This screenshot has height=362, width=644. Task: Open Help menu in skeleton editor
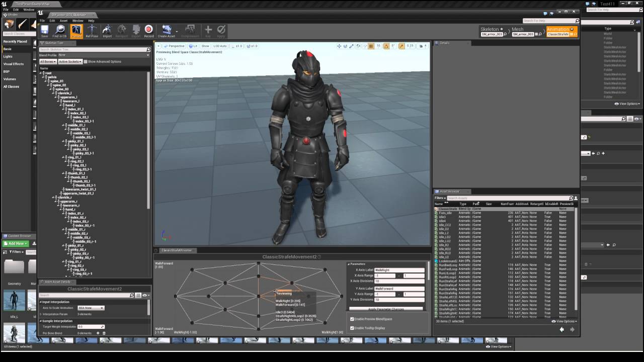click(91, 21)
